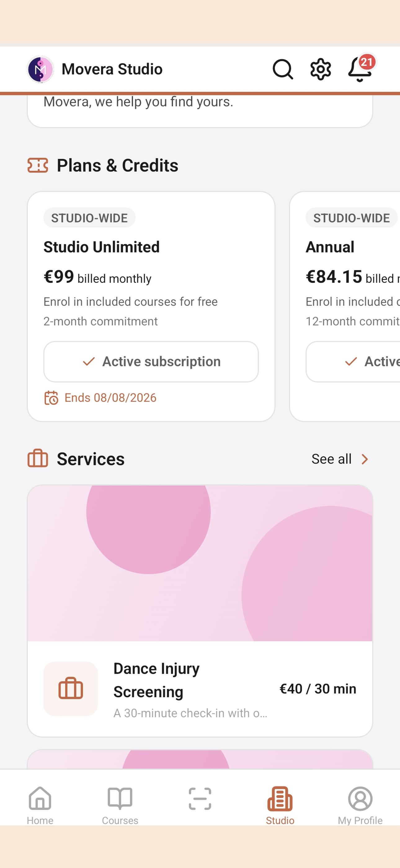This screenshot has height=868, width=400.
Task: Select the Studio tab
Action: tap(280, 806)
